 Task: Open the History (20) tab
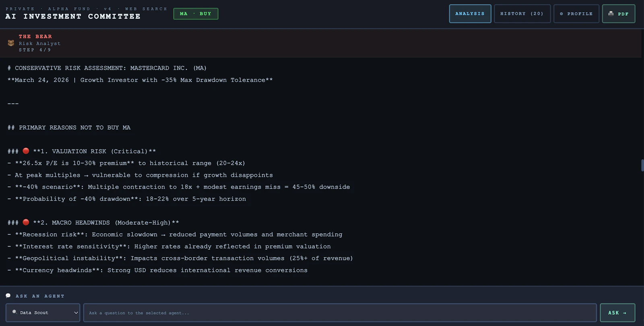click(x=522, y=14)
